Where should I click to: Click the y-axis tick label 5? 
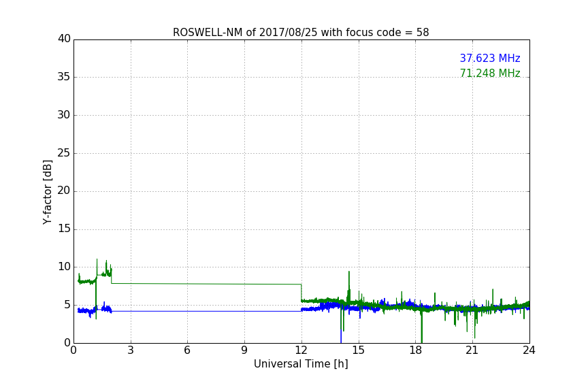67,305
